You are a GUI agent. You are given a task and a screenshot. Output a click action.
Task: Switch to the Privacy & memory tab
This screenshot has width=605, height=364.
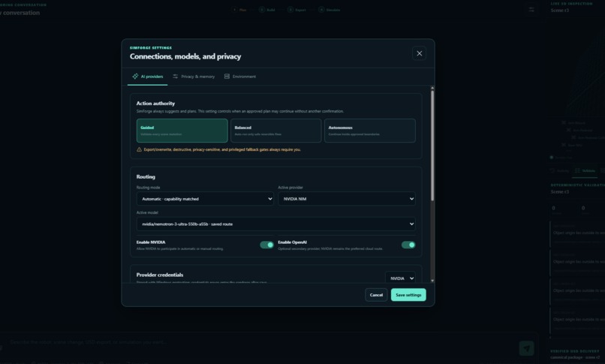(194, 77)
